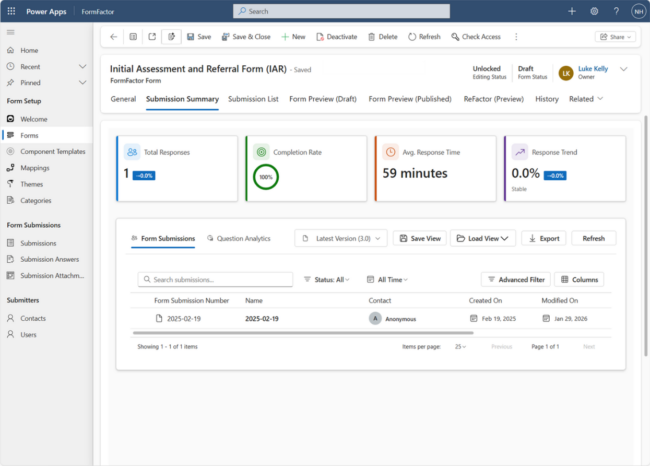
Task: Click the Completion Rate target icon
Action: tap(261, 152)
